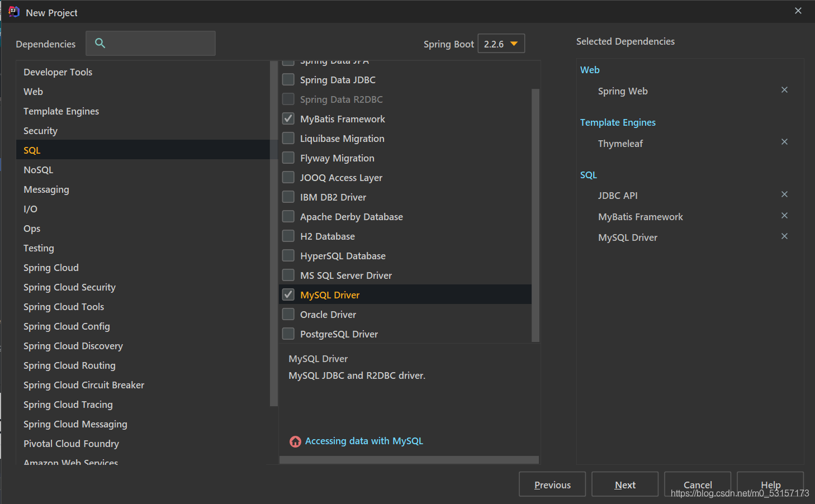Screen dimensions: 815x504
Task: Check the MS SQL Server Driver checkbox
Action: tap(288, 275)
